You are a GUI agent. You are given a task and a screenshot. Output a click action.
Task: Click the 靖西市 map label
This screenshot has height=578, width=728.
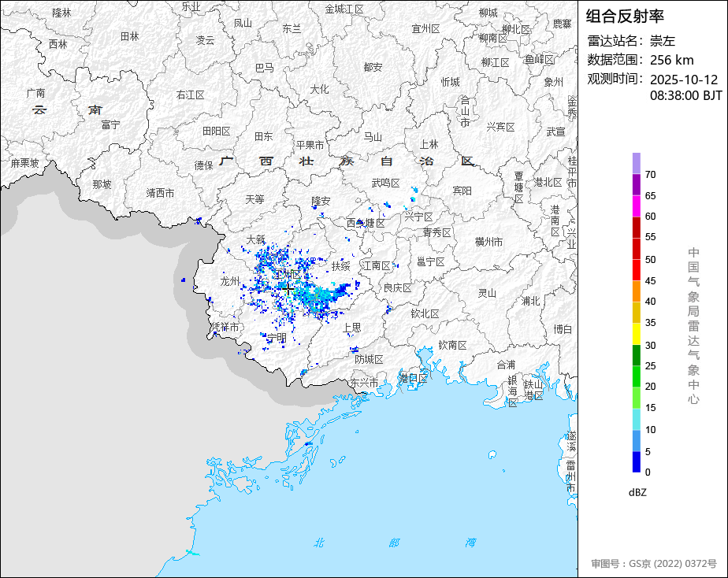tap(160, 193)
